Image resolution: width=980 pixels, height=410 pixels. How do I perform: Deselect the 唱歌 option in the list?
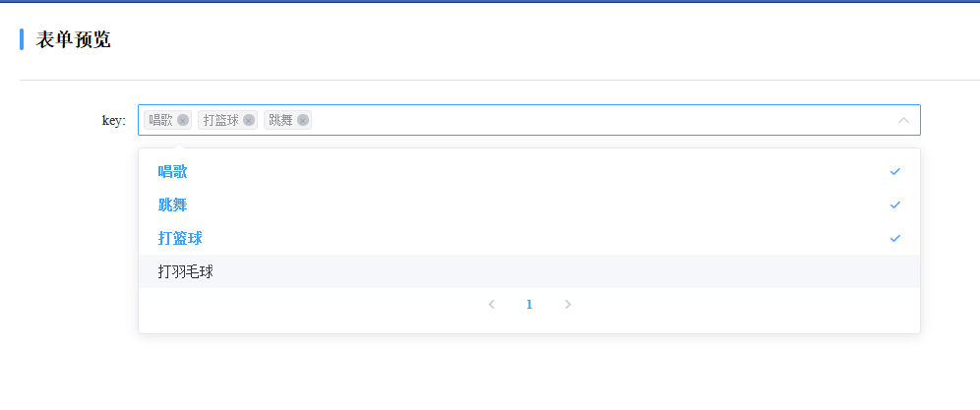tap(528, 171)
